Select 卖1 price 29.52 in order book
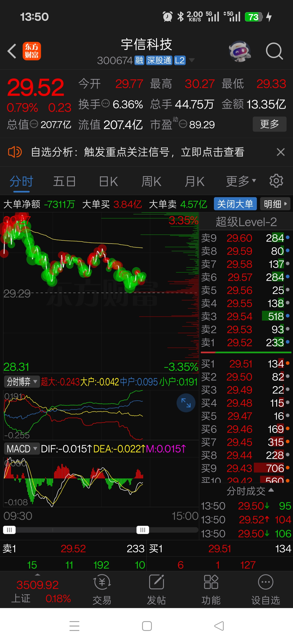 coord(246,342)
